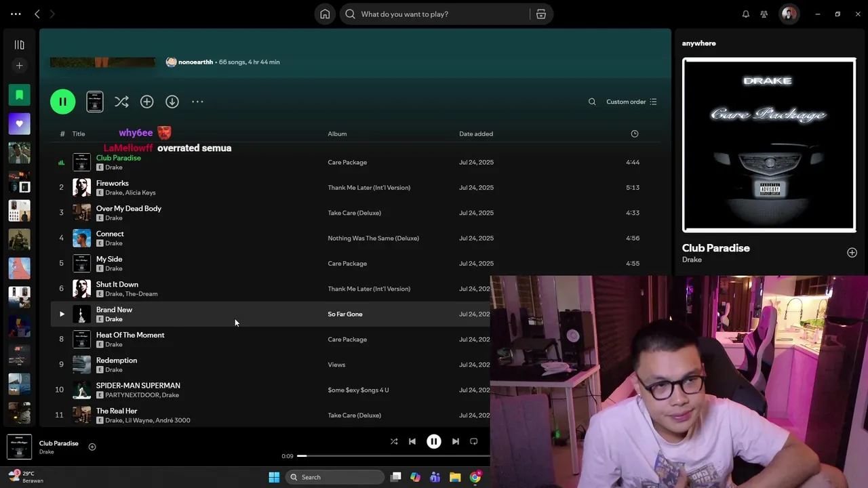The image size is (868, 488).
Task: Open Task View on taskbar
Action: point(396,477)
